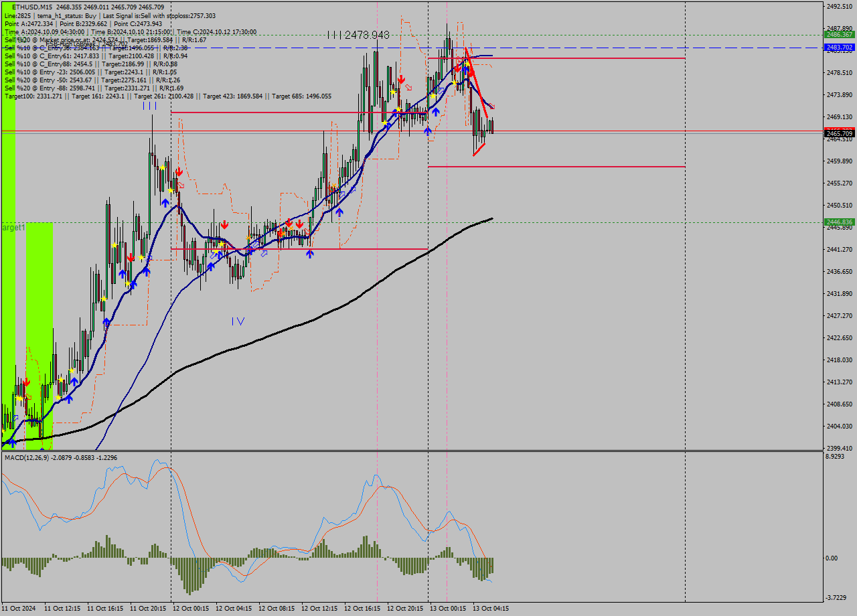Screen dimensions: 857x616
Task: Click the '11 Oct 20:15' time axis label
Action: pos(148,609)
